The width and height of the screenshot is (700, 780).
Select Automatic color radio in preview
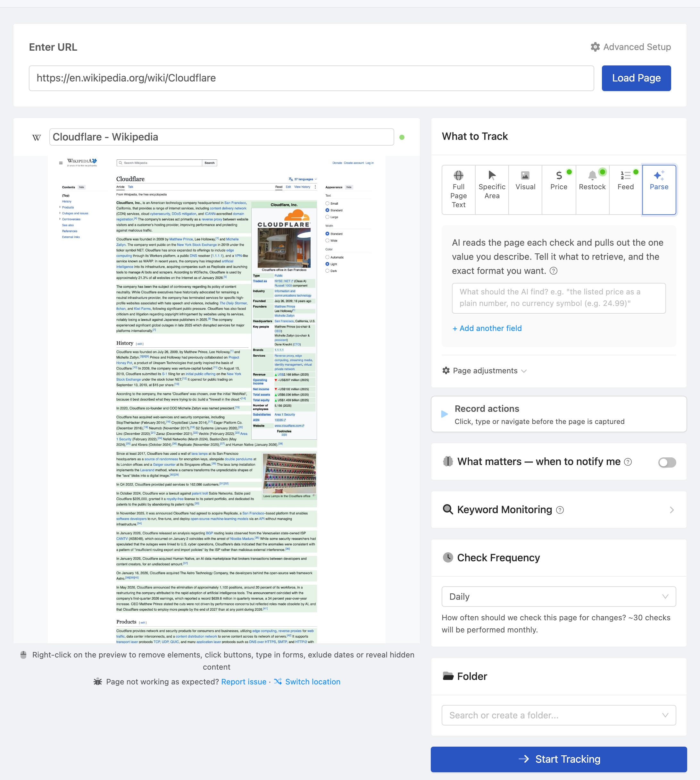click(x=327, y=257)
